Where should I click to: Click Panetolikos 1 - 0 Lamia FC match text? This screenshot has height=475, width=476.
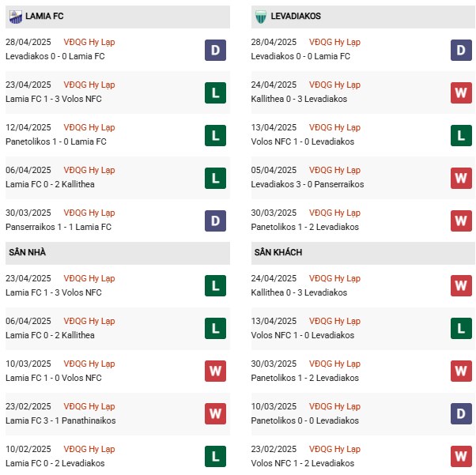55,141
